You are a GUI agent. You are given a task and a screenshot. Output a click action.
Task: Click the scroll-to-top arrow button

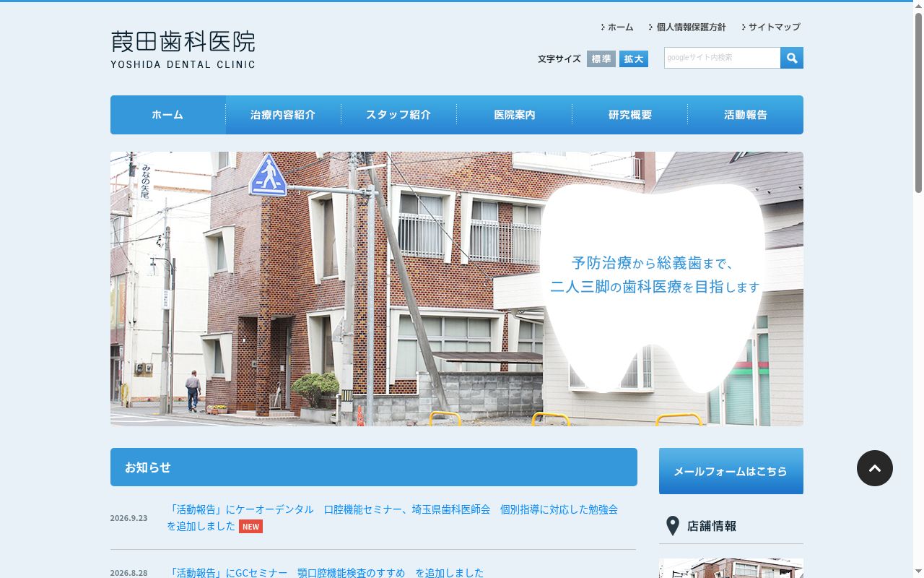875,468
